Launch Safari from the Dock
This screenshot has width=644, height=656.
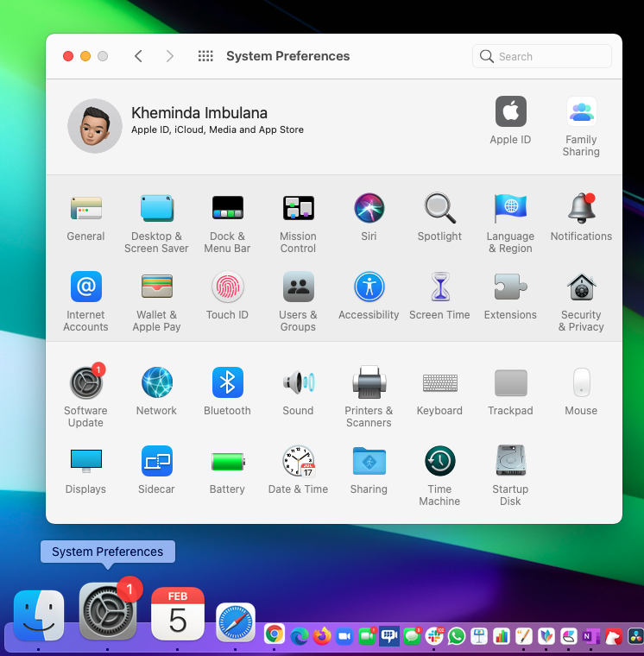pos(236,622)
